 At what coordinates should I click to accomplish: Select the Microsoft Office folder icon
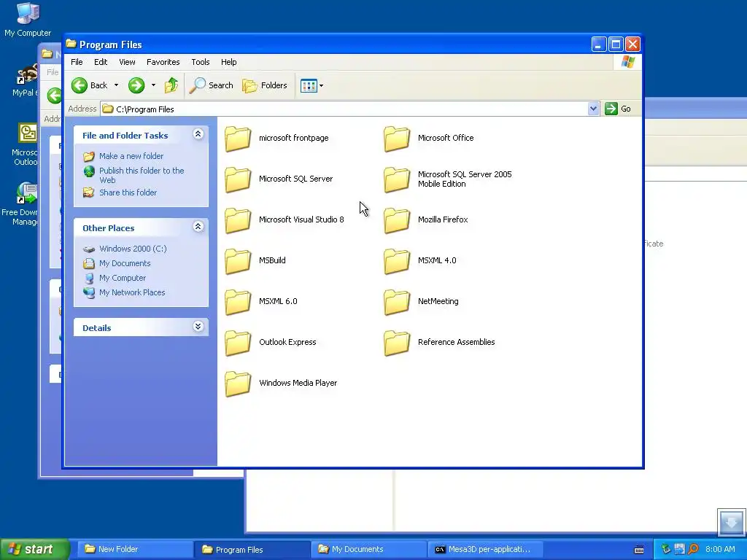click(x=396, y=139)
